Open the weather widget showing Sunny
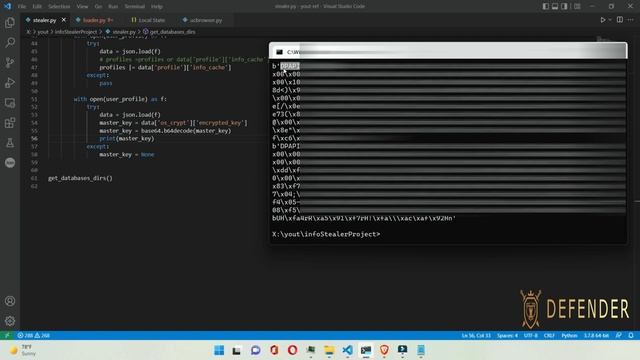The width and height of the screenshot is (640, 360). (24, 350)
